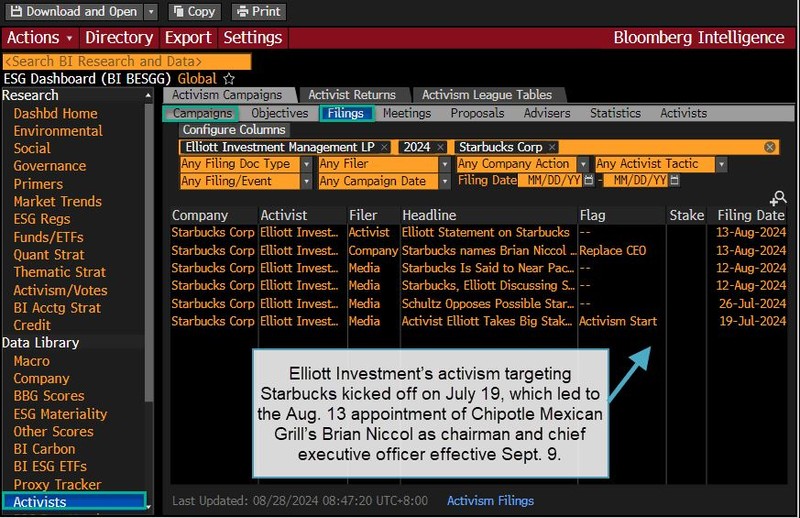Open Activism/Votes in the sidebar
800x518 pixels.
click(60, 290)
